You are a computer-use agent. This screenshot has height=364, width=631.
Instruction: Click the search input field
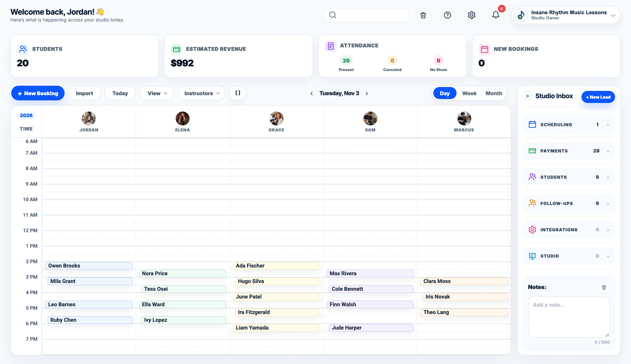(366, 15)
